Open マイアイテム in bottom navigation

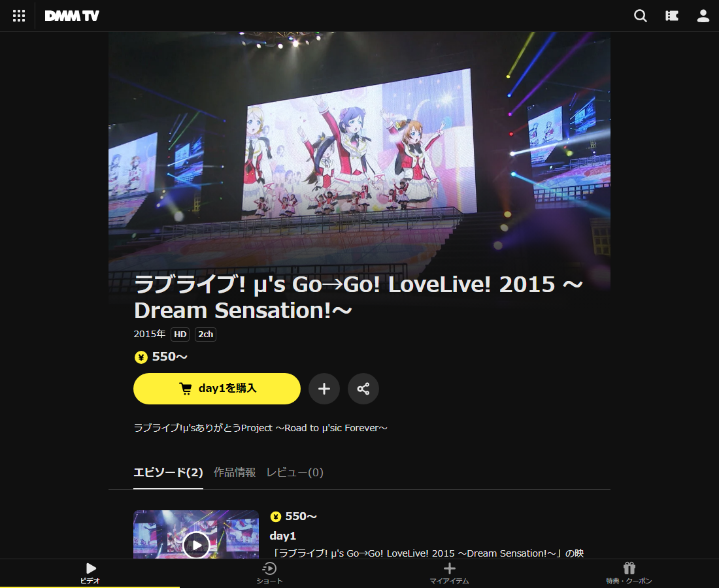tap(450, 573)
